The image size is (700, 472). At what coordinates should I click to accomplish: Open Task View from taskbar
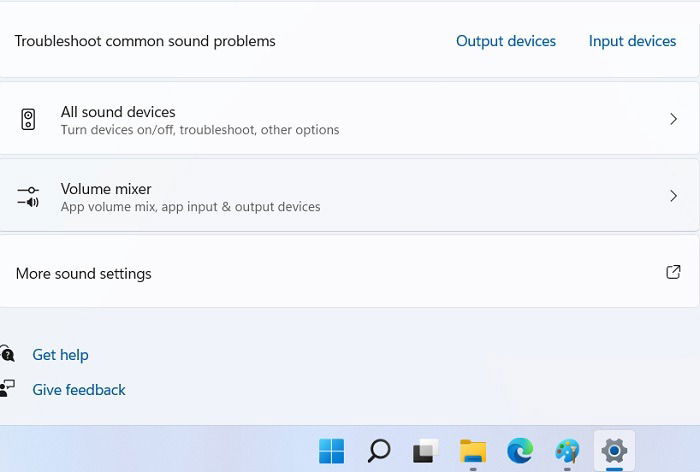pos(425,451)
